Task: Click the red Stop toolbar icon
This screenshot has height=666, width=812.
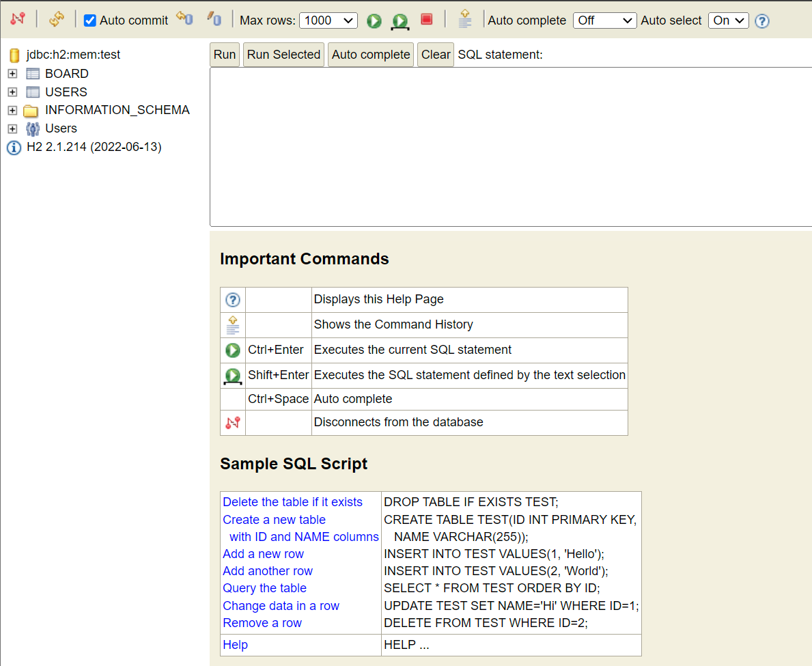Action: [x=427, y=20]
